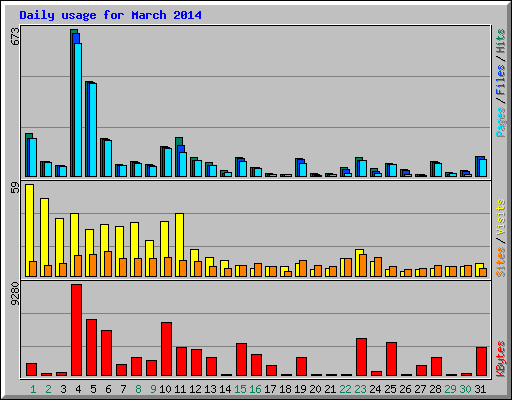Click day 8 on the x-axis
The height and width of the screenshot is (400, 512).
[x=138, y=389]
